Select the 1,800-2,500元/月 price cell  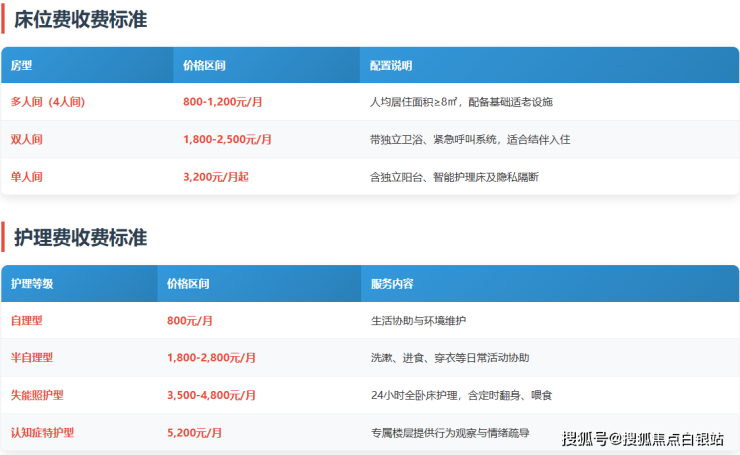(227, 139)
